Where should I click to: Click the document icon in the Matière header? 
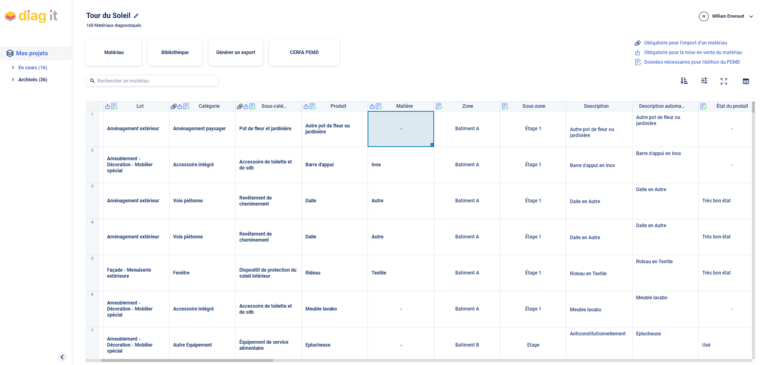click(379, 106)
